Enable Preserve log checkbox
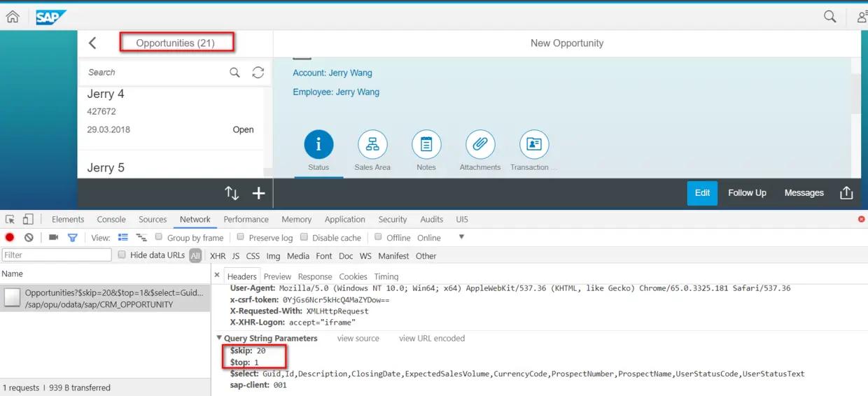The width and height of the screenshot is (868, 396). point(241,237)
